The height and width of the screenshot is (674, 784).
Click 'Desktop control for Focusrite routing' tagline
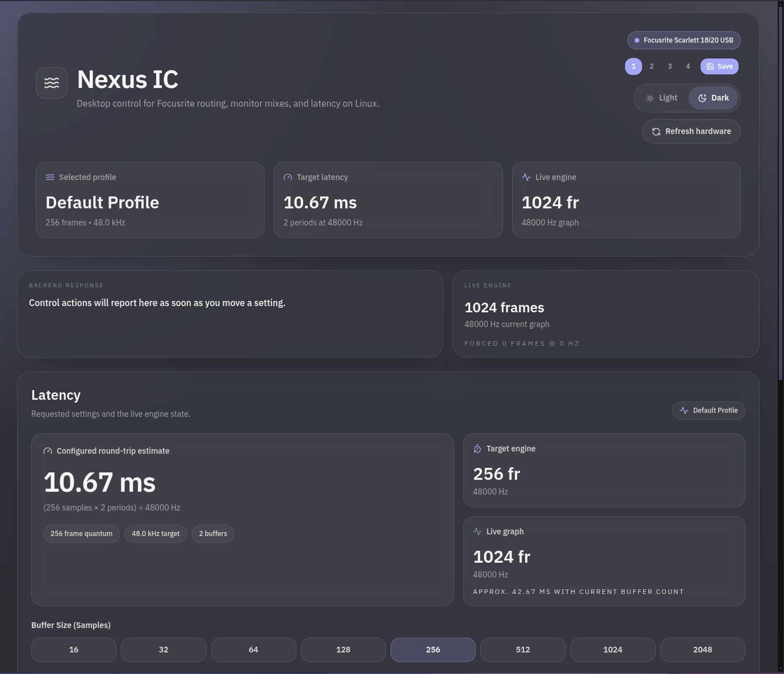point(228,104)
